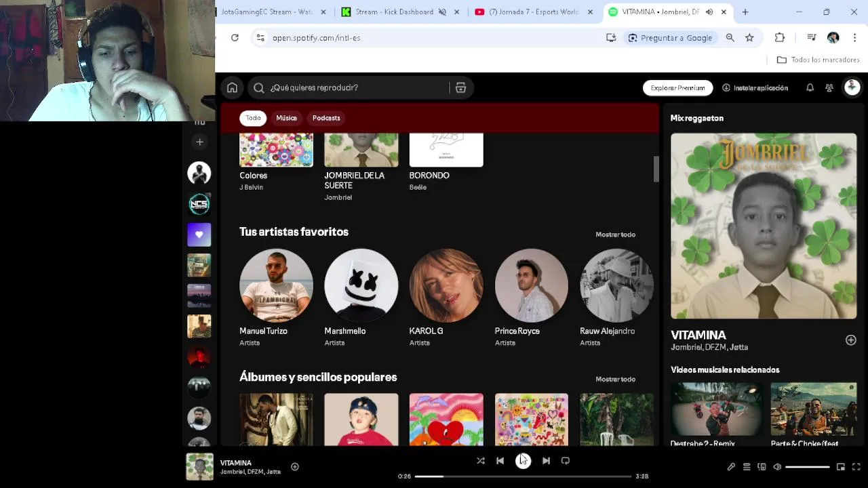Open the large Jombriel cover art
This screenshot has width=868, height=488.
(x=764, y=226)
